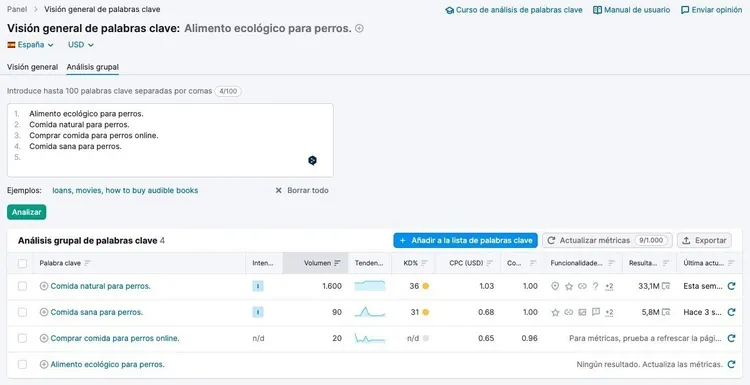Refresh metrics for the Comida sana para perros row

point(731,312)
